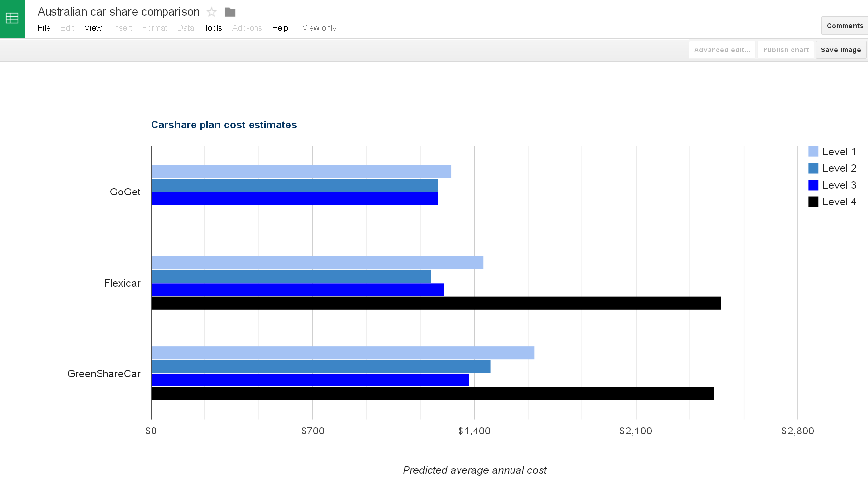Click the GreenShareCar Level 3 bar
The image size is (868, 480).
(310, 380)
